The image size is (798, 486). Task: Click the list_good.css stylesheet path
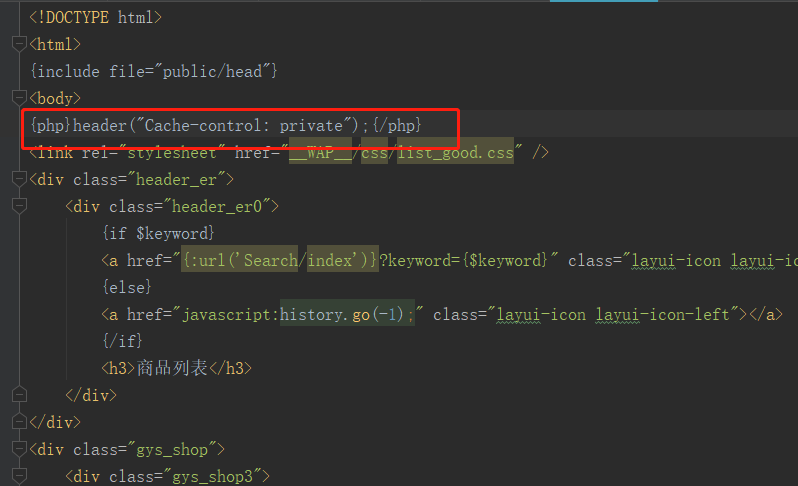point(455,153)
